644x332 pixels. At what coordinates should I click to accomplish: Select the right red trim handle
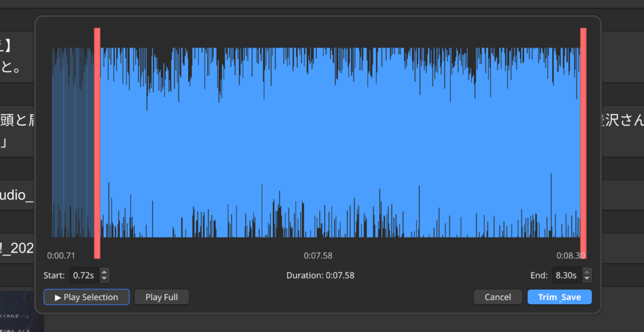583,143
